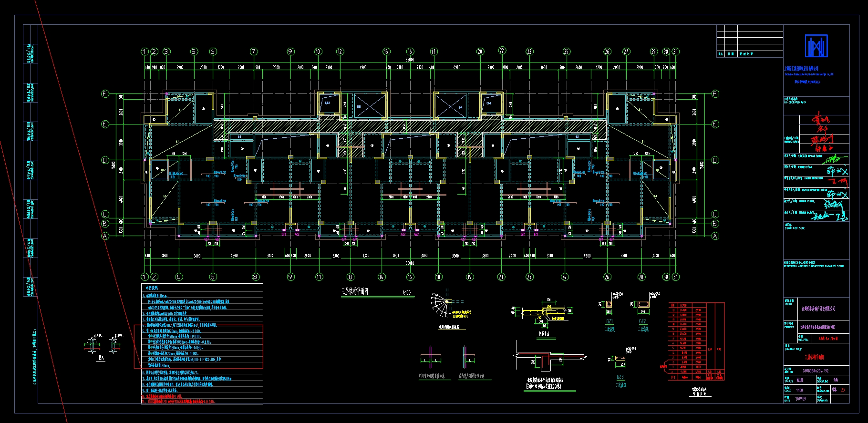Click the revision table header row

(x=750, y=54)
